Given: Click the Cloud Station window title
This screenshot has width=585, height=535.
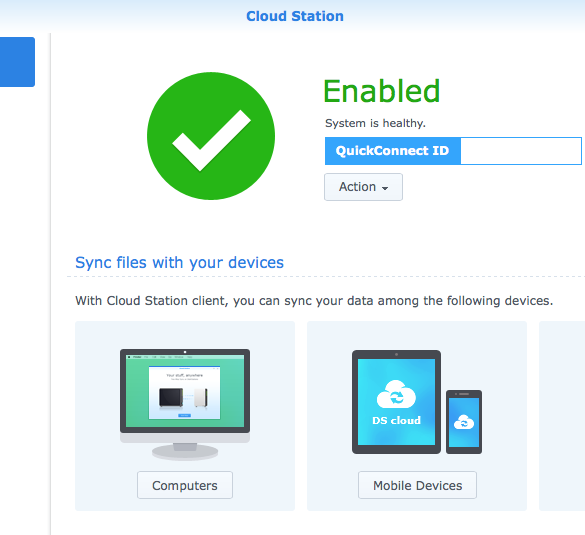Looking at the screenshot, I should pos(295,16).
